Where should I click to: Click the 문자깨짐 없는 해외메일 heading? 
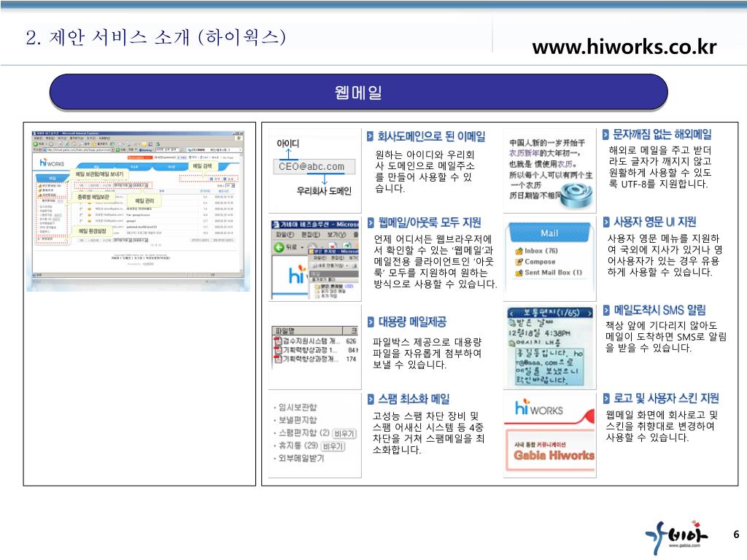662,134
